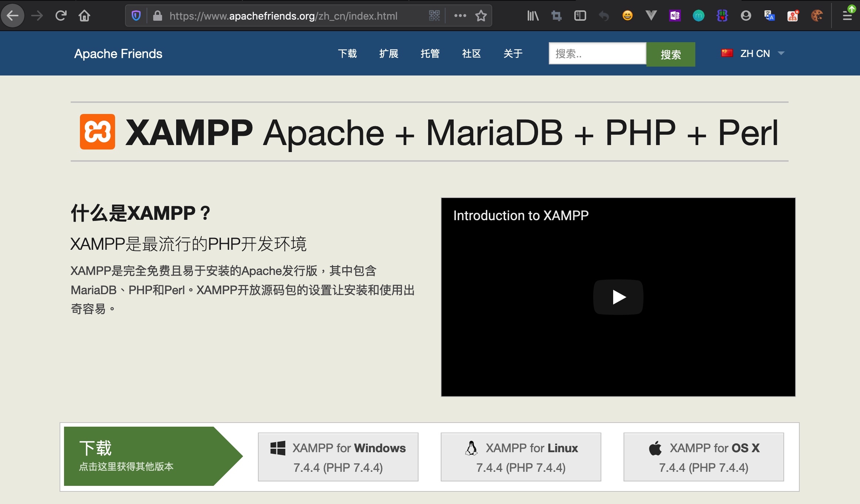This screenshot has height=504, width=860.
Task: Expand the ZH CN language dropdown
Action: (x=753, y=54)
